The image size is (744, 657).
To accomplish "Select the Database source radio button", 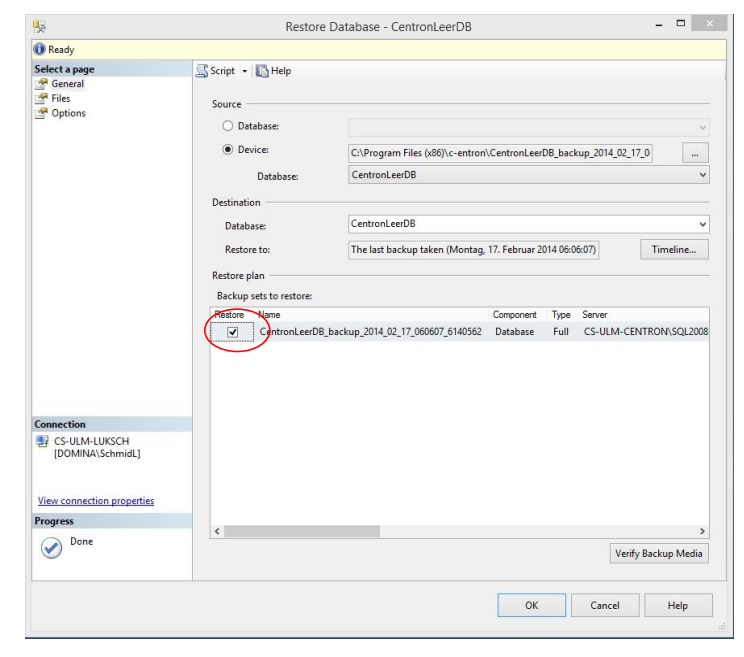I will (227, 126).
